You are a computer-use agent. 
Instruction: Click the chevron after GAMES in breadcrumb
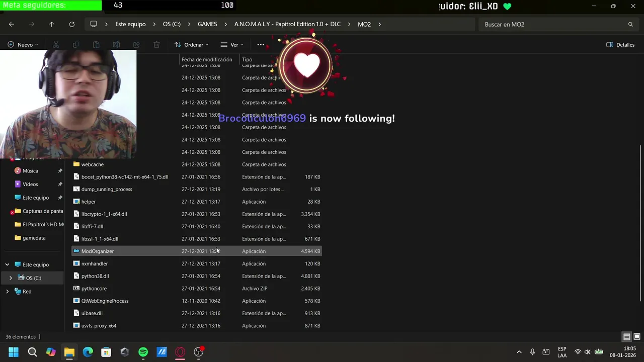pos(226,24)
